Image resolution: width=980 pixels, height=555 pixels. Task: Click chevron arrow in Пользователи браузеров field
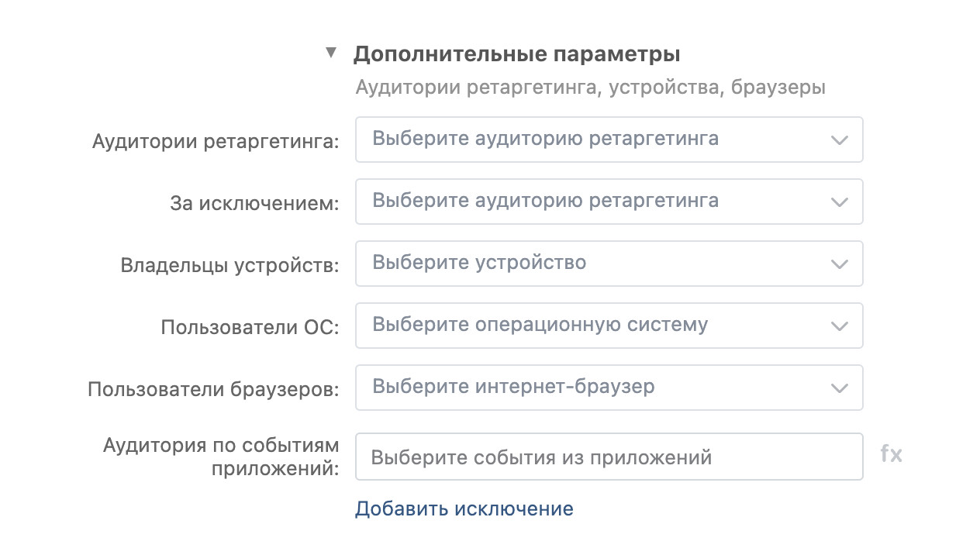pyautogui.click(x=839, y=388)
